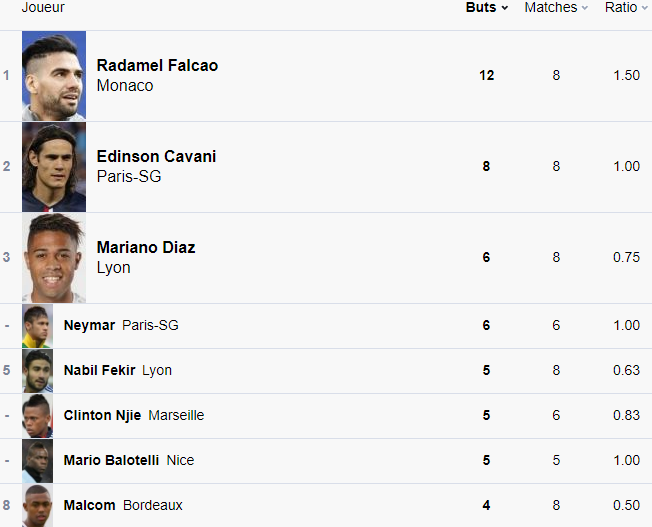Open the Nabil Fekir name link
This screenshot has width=652, height=527.
click(x=99, y=370)
